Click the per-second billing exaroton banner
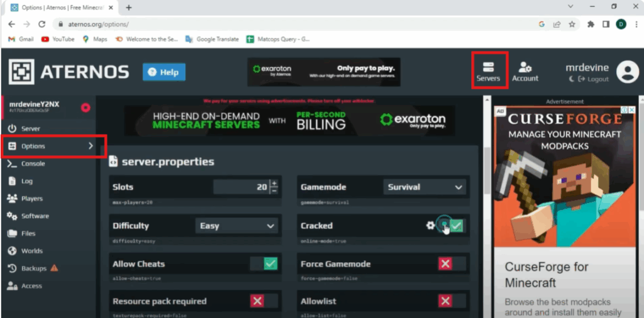This screenshot has width=644, height=318. tap(289, 121)
